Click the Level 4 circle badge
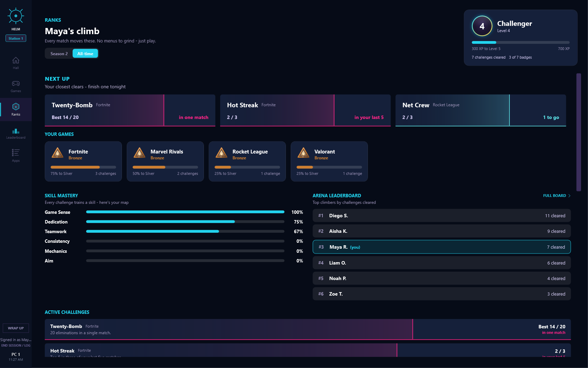This screenshot has height=368, width=588. 482,26
